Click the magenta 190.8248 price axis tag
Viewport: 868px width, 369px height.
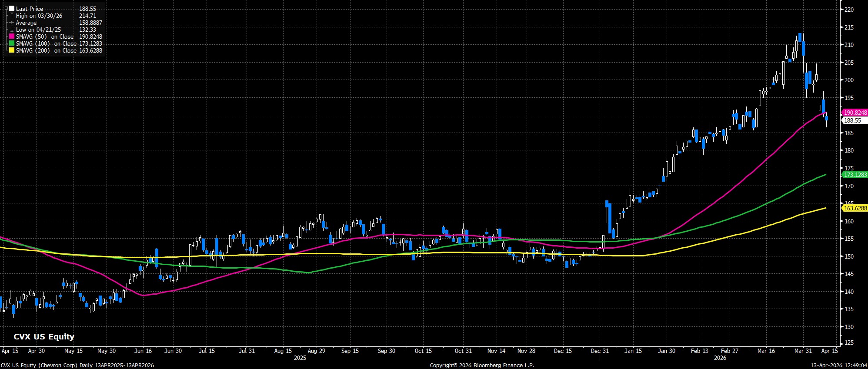(x=855, y=113)
